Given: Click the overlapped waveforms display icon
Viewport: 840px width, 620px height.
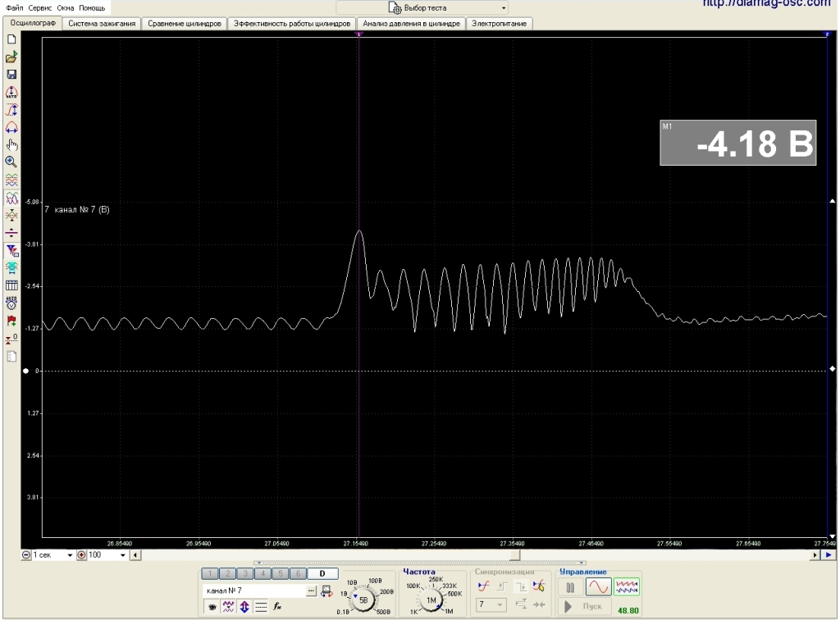Looking at the screenshot, I should pos(11,198).
